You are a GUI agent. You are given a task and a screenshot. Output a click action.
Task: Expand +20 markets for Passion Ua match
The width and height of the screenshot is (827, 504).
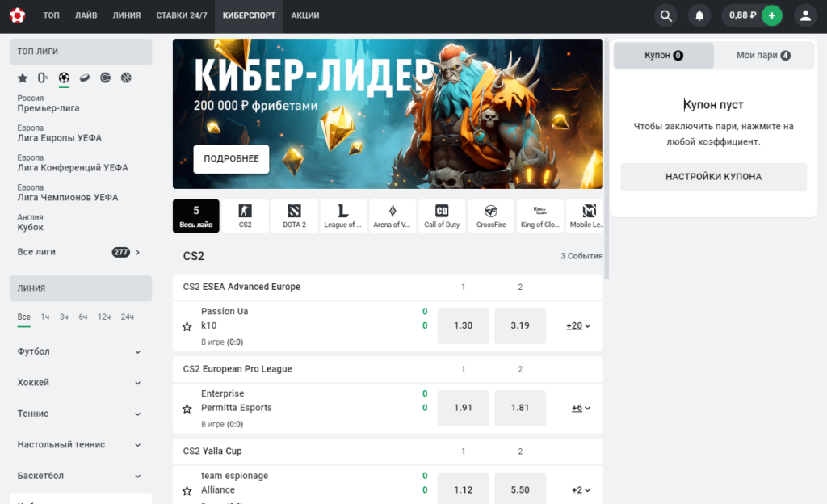(578, 325)
